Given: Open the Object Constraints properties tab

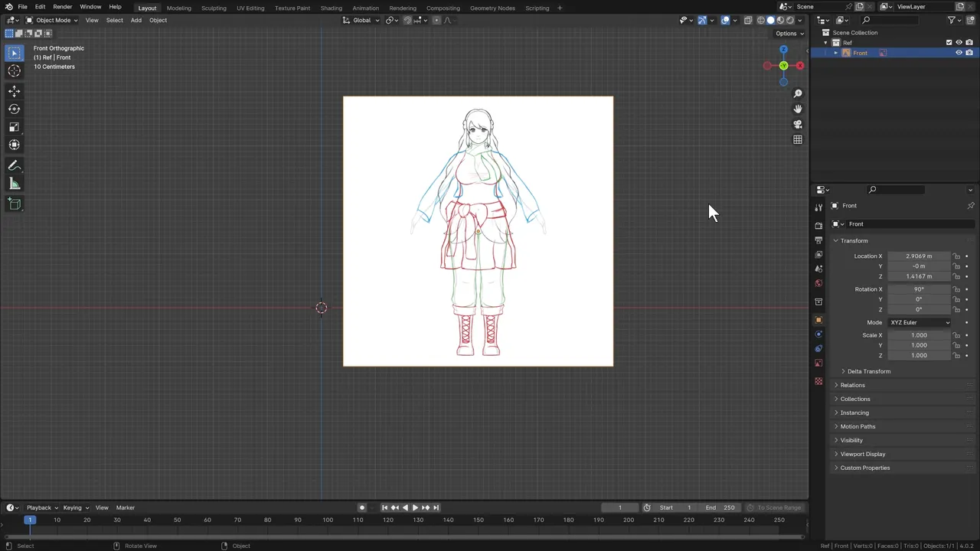Looking at the screenshot, I should [818, 349].
